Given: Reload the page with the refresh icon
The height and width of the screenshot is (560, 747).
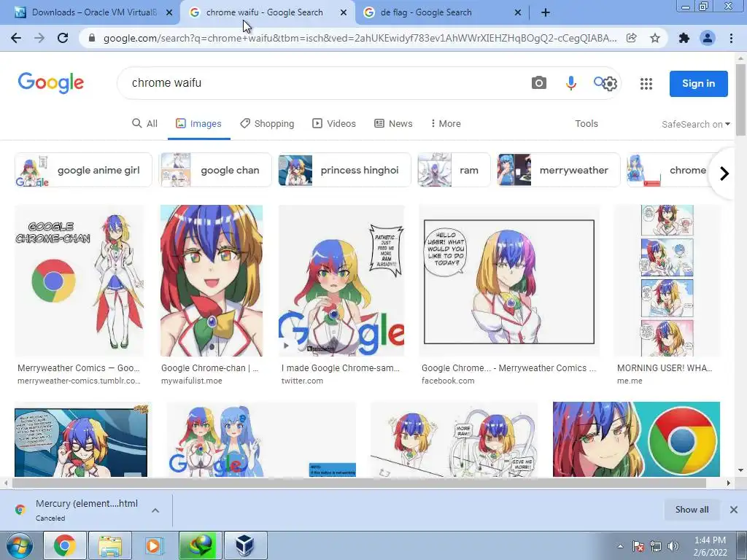Looking at the screenshot, I should click(x=63, y=38).
